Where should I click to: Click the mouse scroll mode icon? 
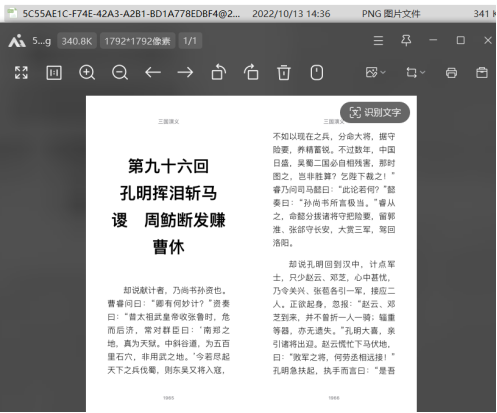tap(316, 72)
